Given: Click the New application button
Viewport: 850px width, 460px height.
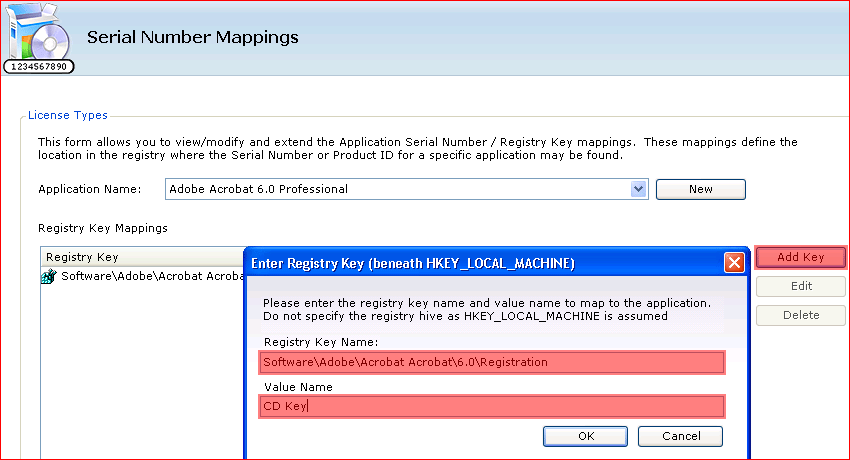Looking at the screenshot, I should [700, 189].
